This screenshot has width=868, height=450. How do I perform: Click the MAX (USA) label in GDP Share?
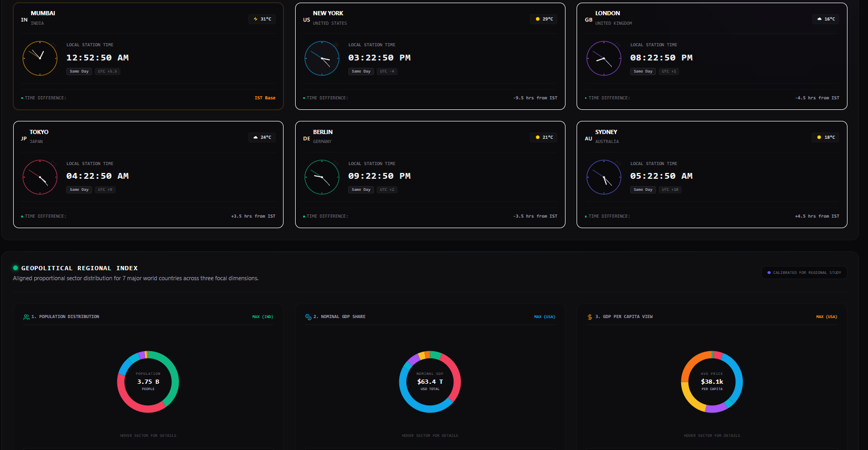point(544,317)
